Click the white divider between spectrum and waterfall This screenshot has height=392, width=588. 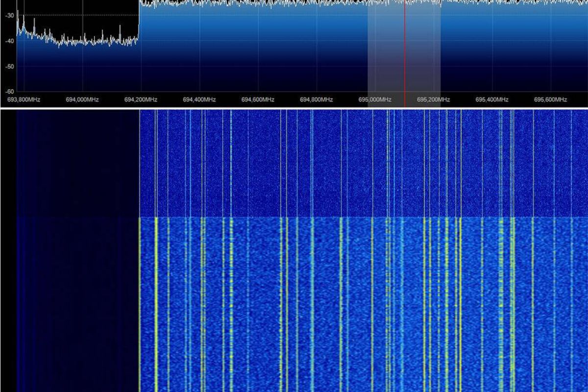[294, 108]
